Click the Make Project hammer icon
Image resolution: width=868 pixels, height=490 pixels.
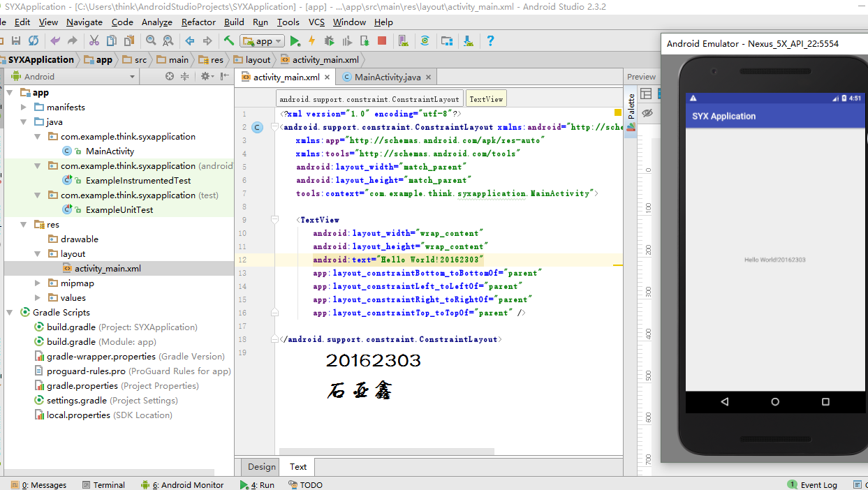click(x=229, y=40)
